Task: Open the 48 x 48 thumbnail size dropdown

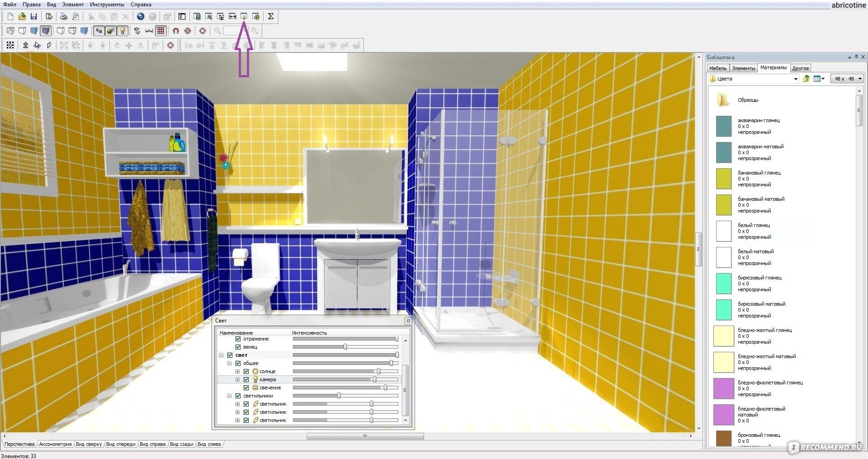Action: pyautogui.click(x=860, y=79)
